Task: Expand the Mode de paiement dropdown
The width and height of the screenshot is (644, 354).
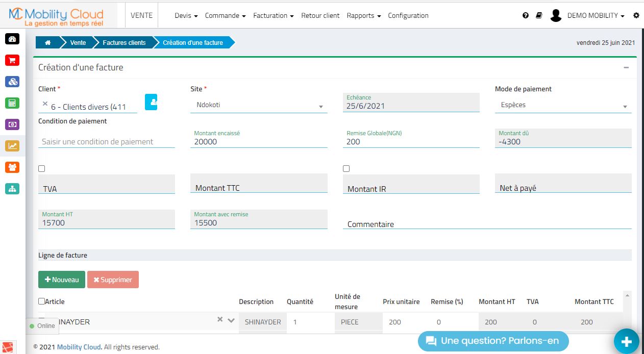Action: tap(563, 106)
